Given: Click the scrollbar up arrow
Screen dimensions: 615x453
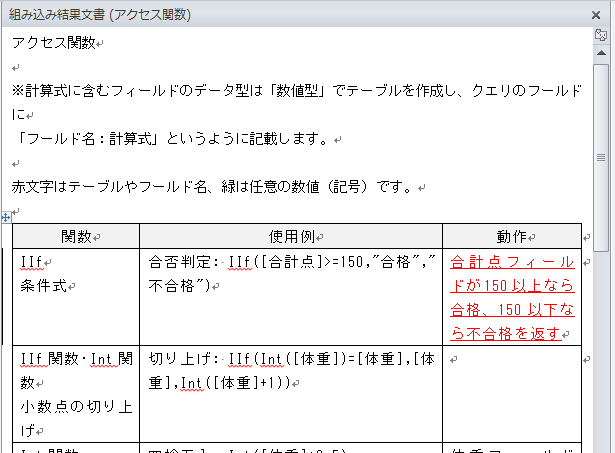Looking at the screenshot, I should point(601,53).
